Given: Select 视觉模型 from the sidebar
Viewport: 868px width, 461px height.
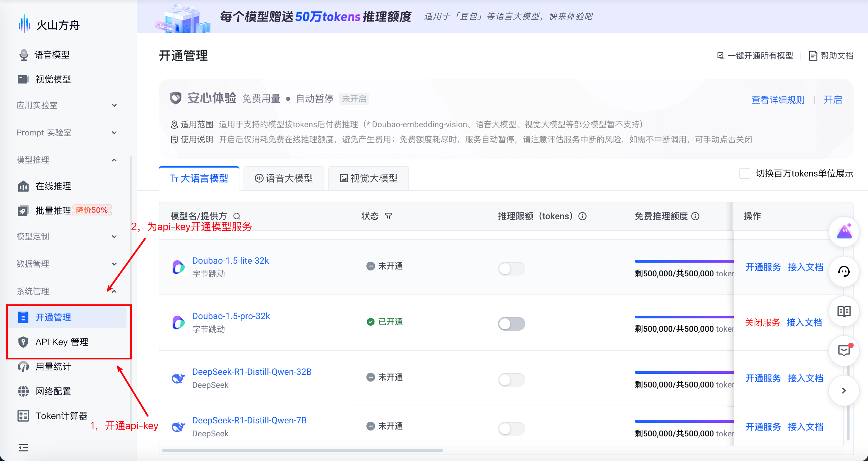Looking at the screenshot, I should click(53, 79).
